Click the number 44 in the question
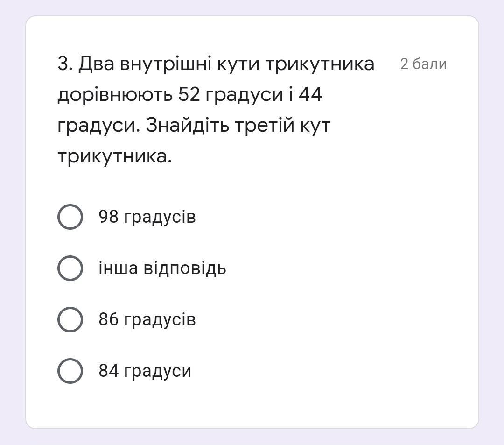This screenshot has width=504, height=445. tap(310, 94)
